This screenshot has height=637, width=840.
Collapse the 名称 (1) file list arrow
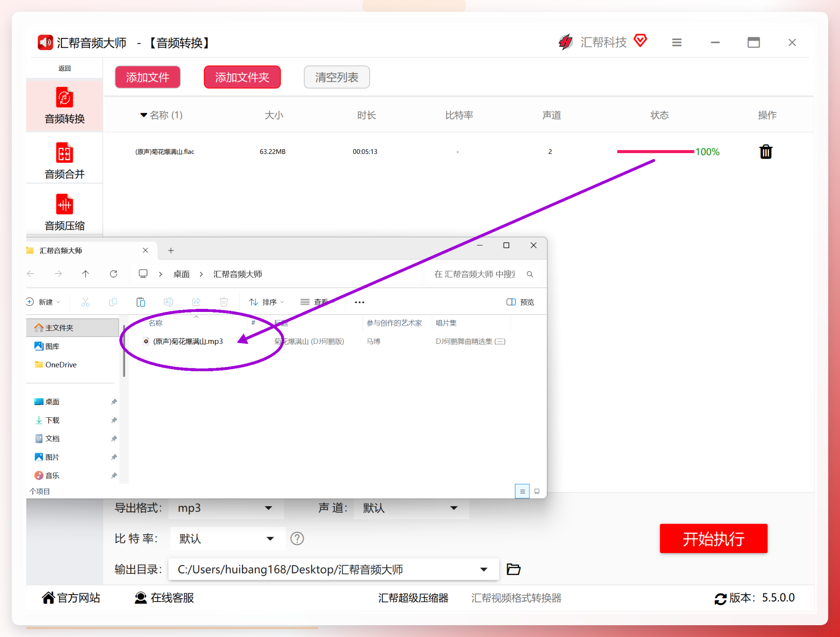[x=143, y=115]
